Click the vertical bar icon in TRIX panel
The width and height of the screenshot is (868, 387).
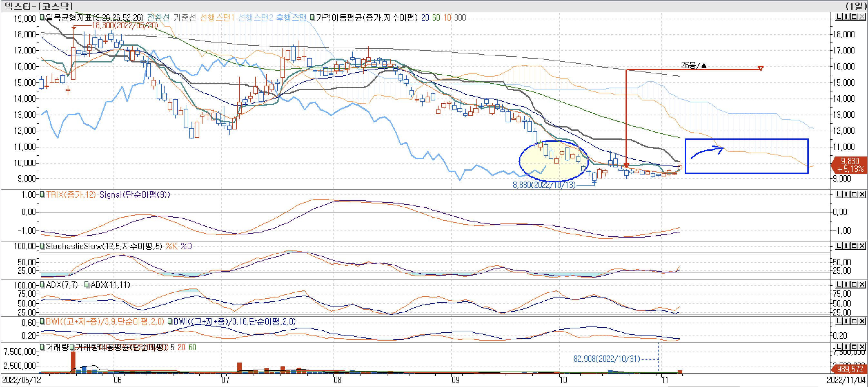tap(846, 194)
